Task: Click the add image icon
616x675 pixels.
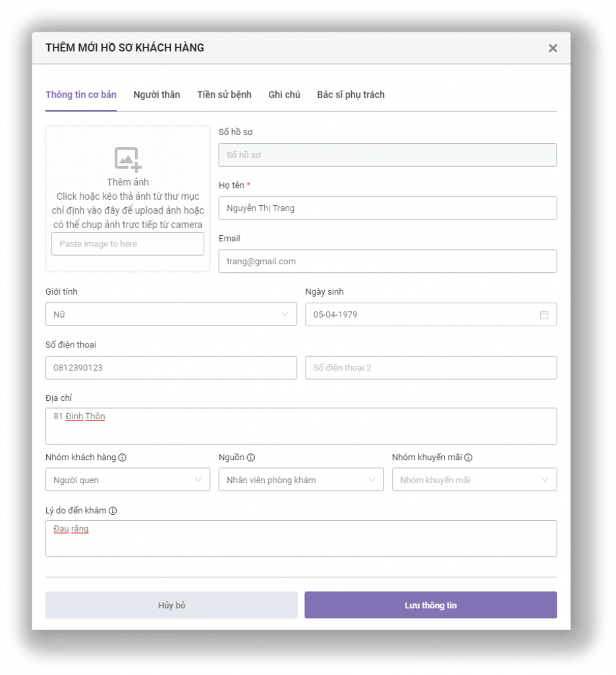Action: 128,160
